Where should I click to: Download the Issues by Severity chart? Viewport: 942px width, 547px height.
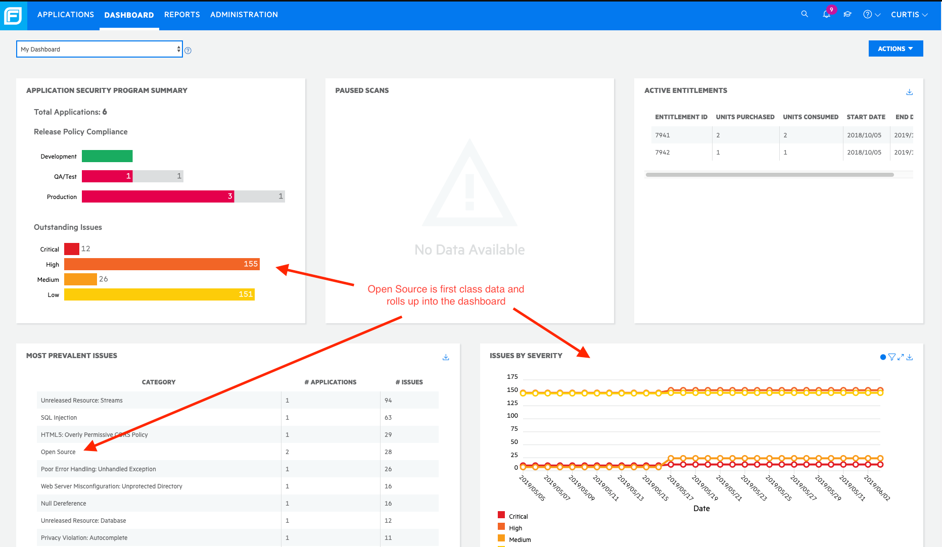coord(910,357)
